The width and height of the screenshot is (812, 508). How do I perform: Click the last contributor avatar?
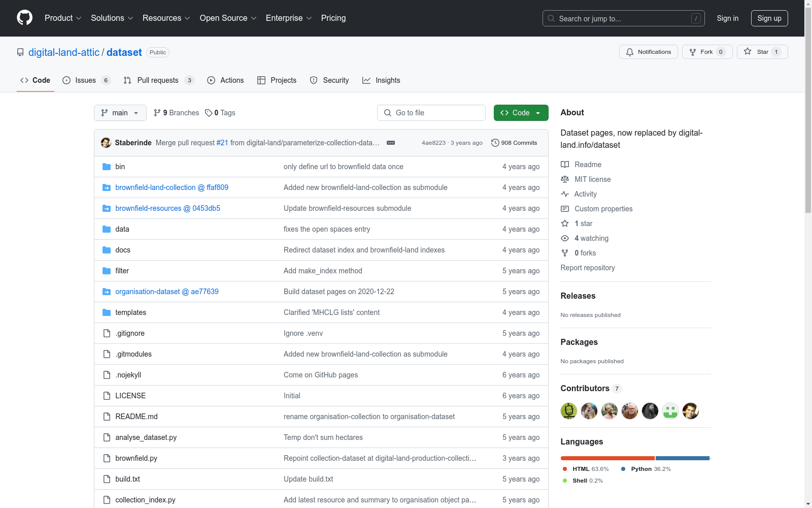(691, 411)
